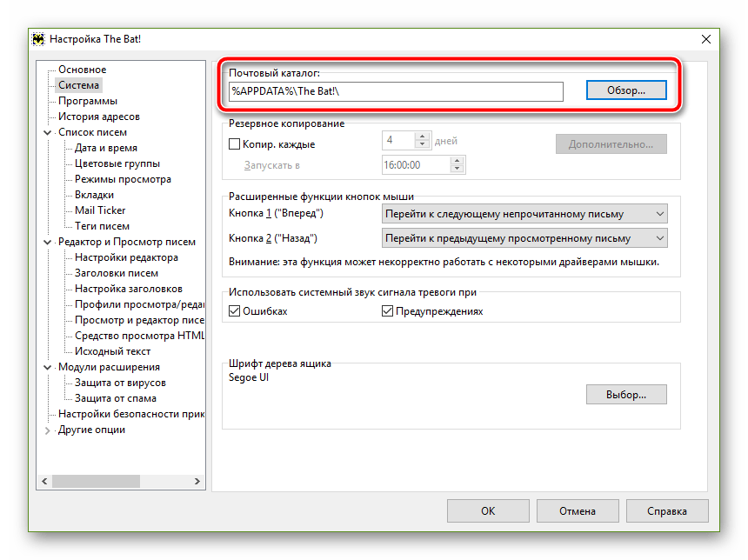Decrease backup days with down arrow
Screen dimensions: 748x560
[422, 144]
